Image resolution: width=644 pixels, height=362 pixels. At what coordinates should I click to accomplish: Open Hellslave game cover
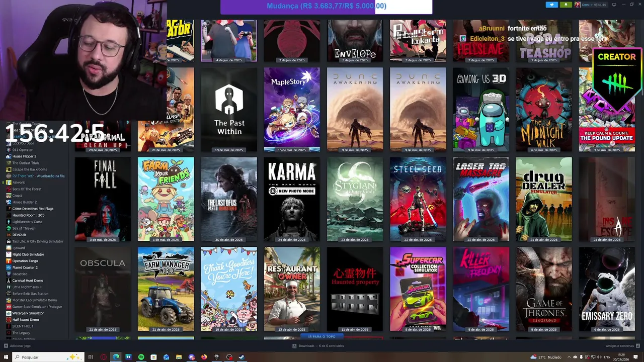481,41
